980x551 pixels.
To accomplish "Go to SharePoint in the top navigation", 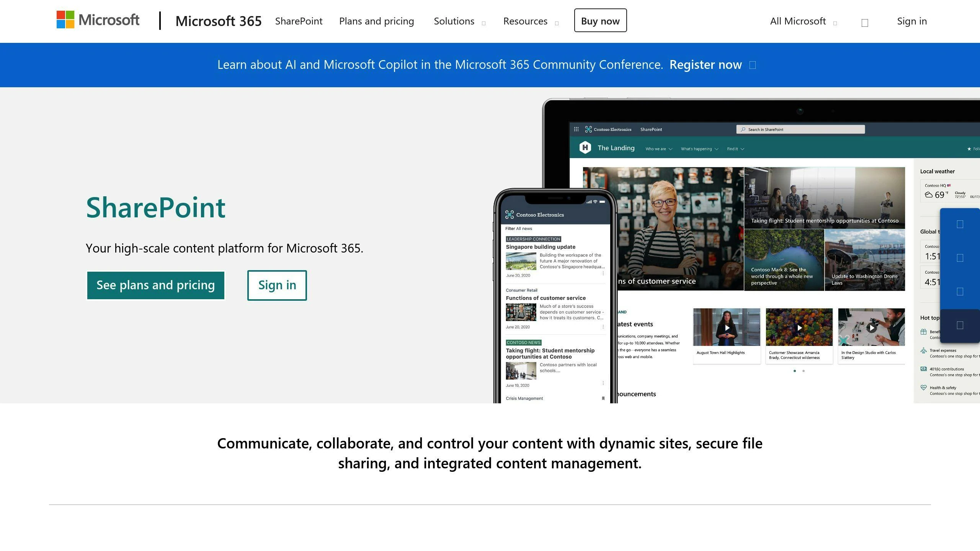I will (x=299, y=21).
